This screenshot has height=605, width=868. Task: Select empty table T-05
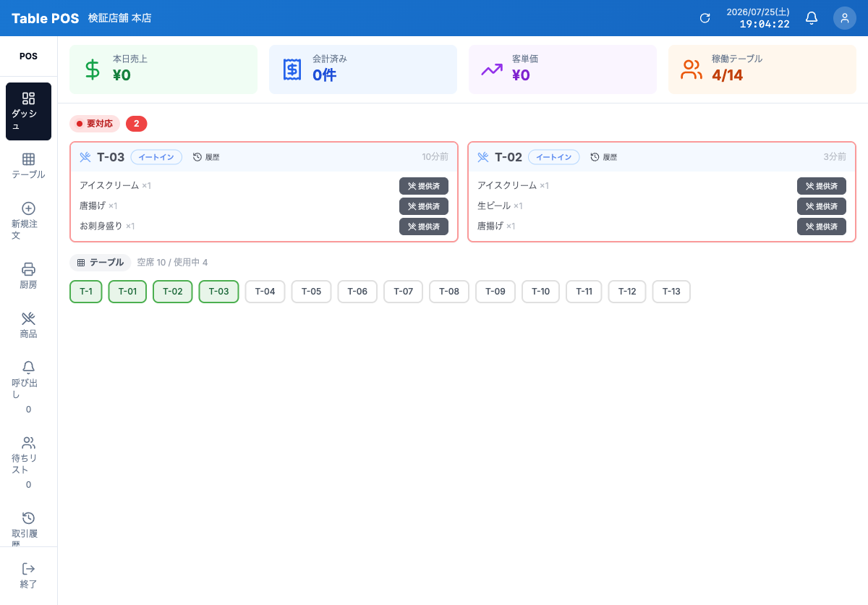pyautogui.click(x=312, y=292)
